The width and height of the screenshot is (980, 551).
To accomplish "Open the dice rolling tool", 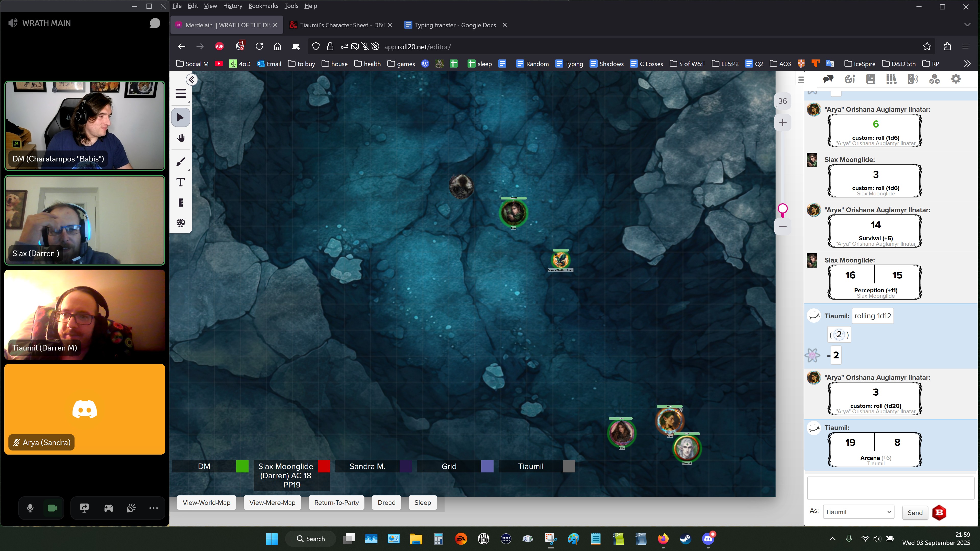I will (x=181, y=223).
